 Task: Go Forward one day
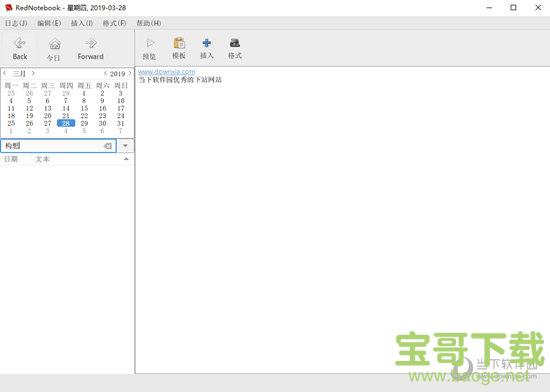click(90, 49)
